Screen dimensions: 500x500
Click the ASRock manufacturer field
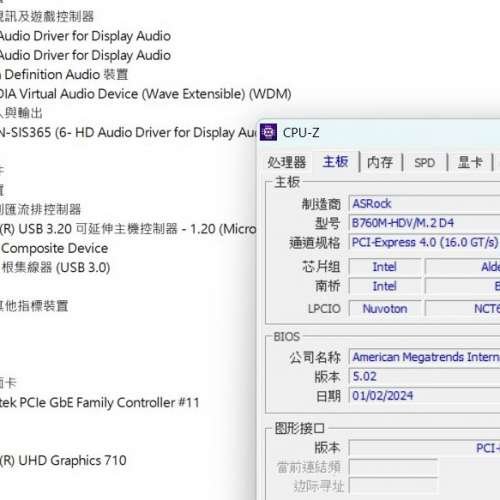click(425, 204)
